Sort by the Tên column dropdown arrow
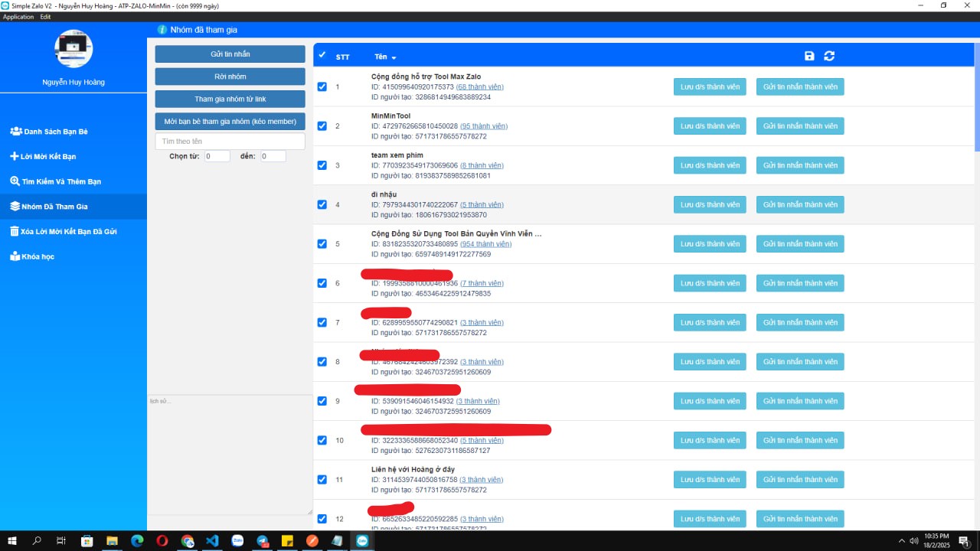Image resolution: width=980 pixels, height=551 pixels. click(394, 58)
